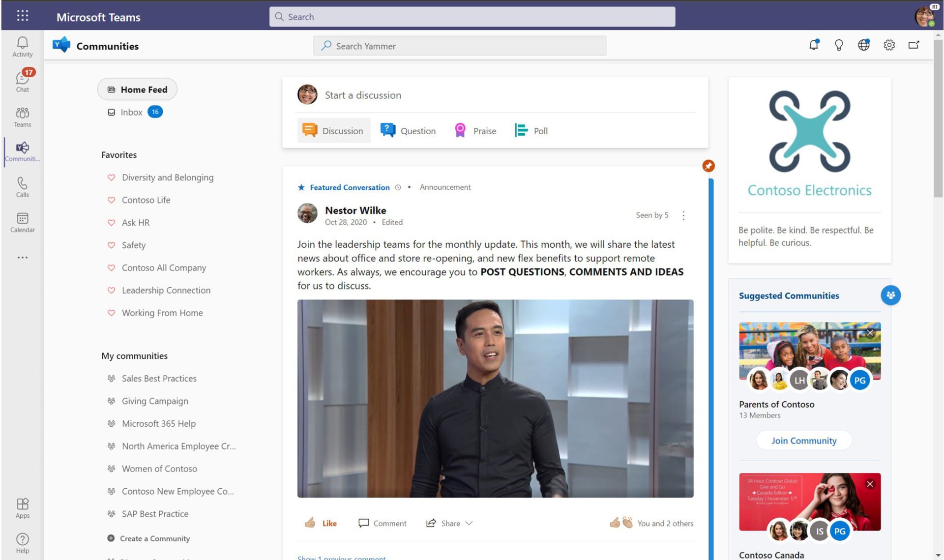
Task: Click the light bulb ideas icon
Action: pyautogui.click(x=839, y=45)
